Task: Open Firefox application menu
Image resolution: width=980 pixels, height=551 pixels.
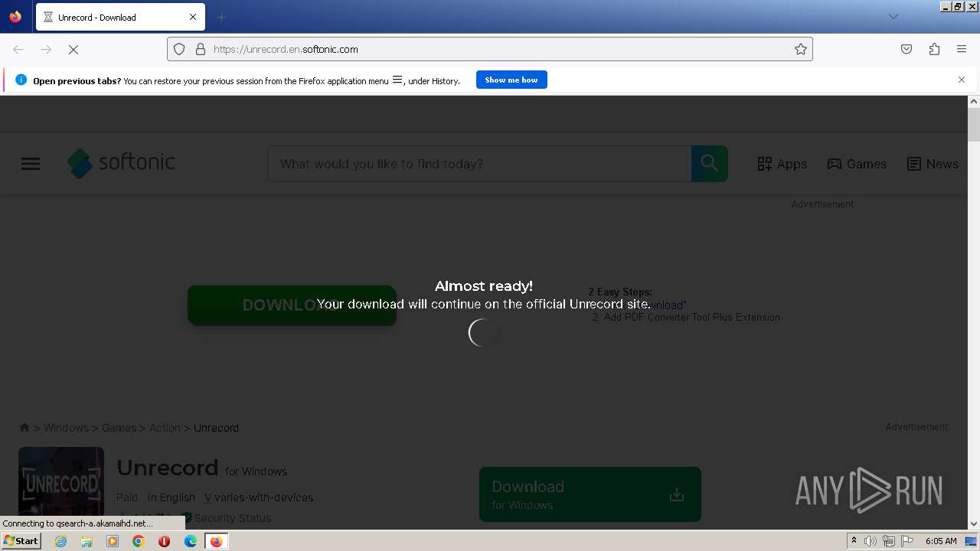Action: click(x=962, y=49)
